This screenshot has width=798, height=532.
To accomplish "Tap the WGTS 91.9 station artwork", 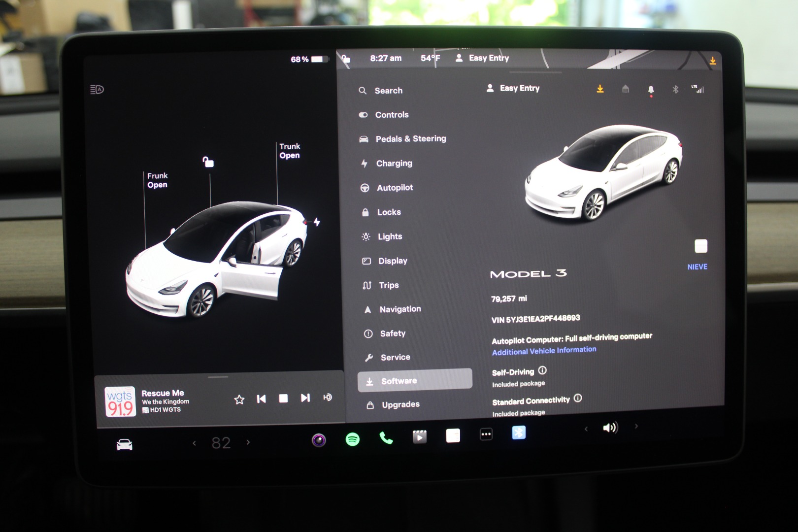I will pyautogui.click(x=120, y=401).
